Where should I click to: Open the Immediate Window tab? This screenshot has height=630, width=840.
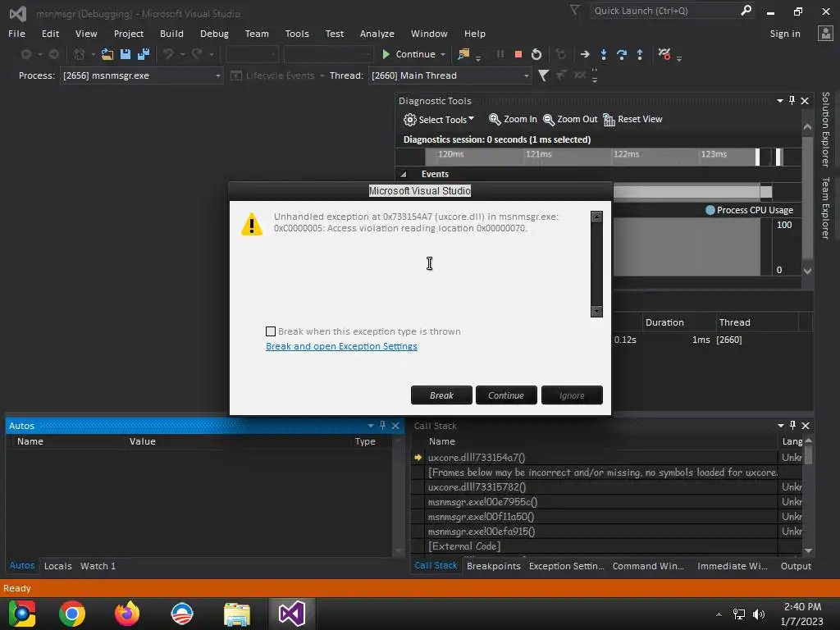(x=733, y=566)
